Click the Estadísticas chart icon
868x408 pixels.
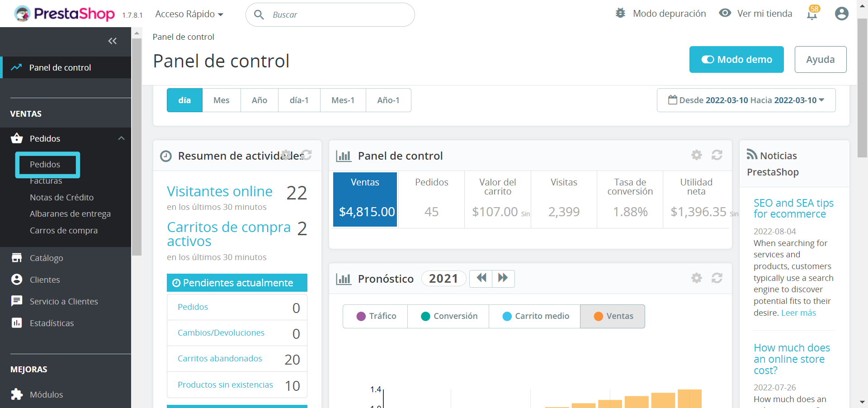(17, 323)
